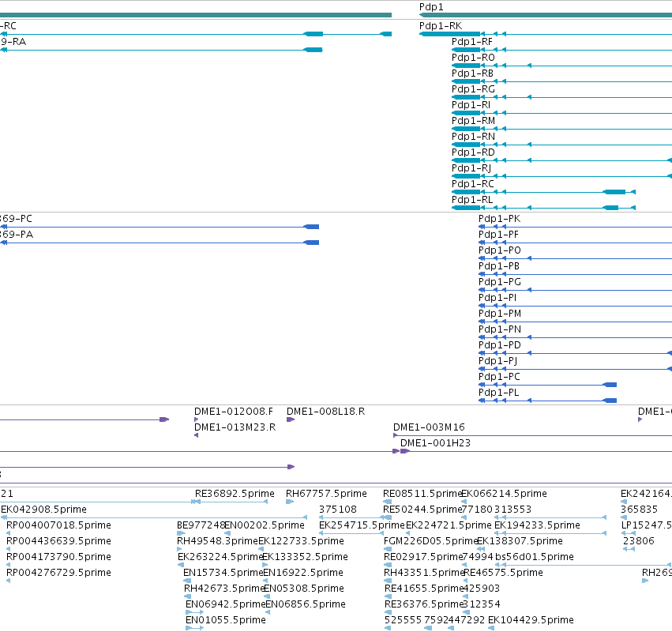
Task: Select the EK066214.5prime EST label
Action: tap(504, 494)
